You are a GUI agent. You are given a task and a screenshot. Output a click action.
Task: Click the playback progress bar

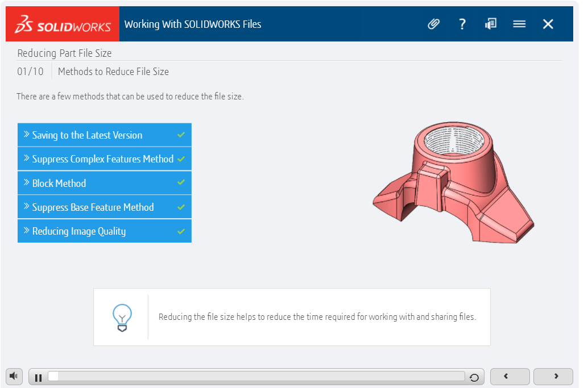pos(257,377)
